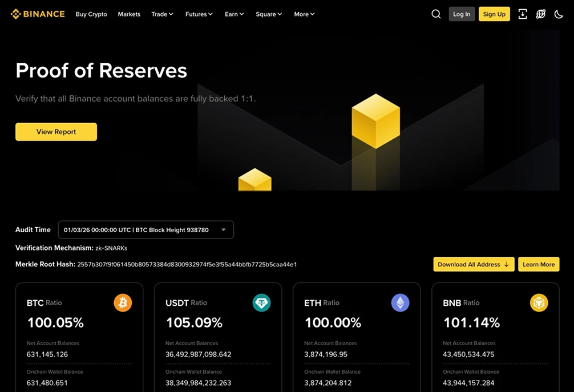Click the download arrow in Download All Address
The height and width of the screenshot is (392, 574).
pos(507,264)
